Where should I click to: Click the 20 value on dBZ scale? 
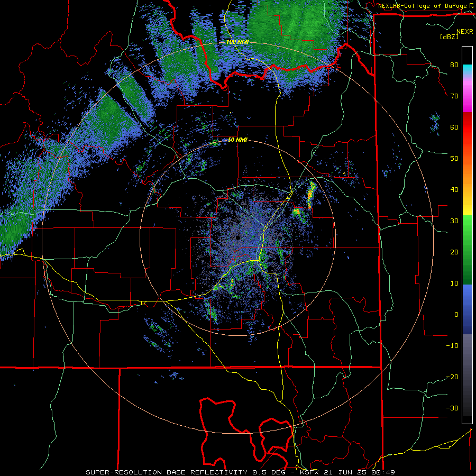pos(454,252)
